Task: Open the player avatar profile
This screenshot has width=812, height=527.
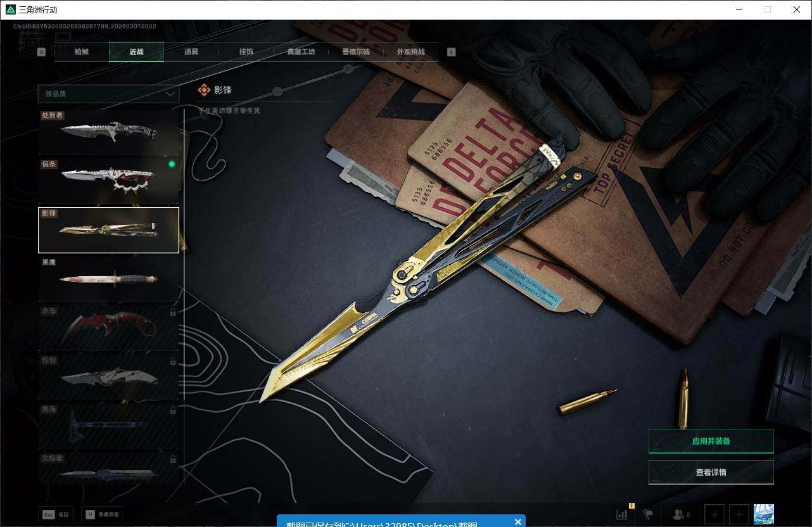Action: 764,514
